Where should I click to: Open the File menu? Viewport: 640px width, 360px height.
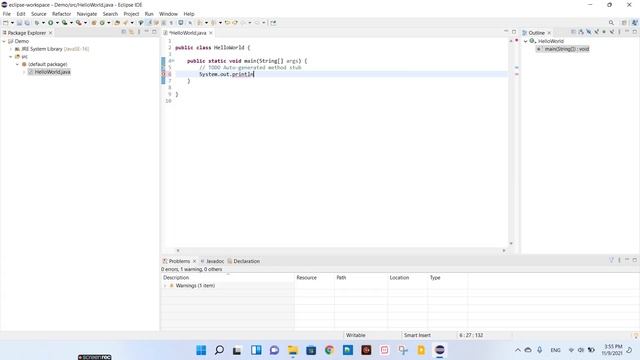(x=7, y=14)
